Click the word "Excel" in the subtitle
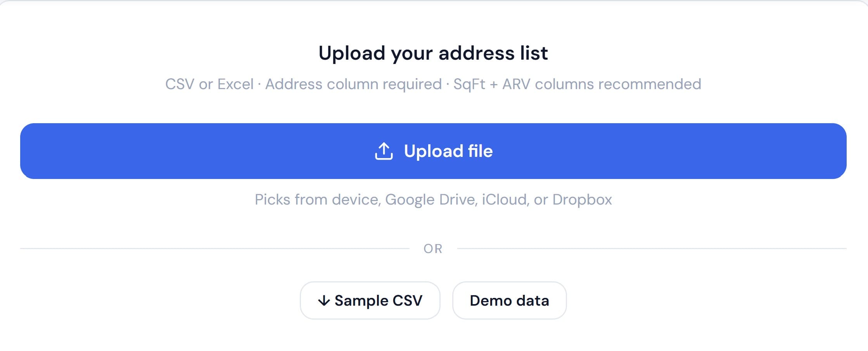 (235, 84)
